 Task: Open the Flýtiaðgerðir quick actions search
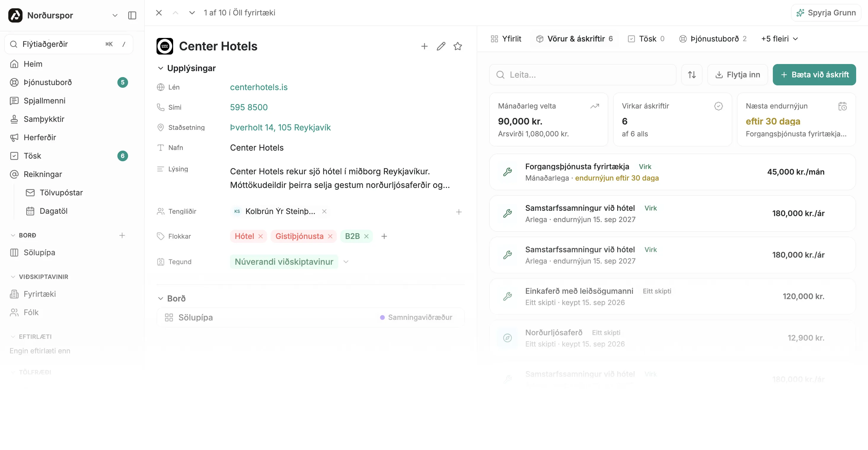tap(69, 44)
